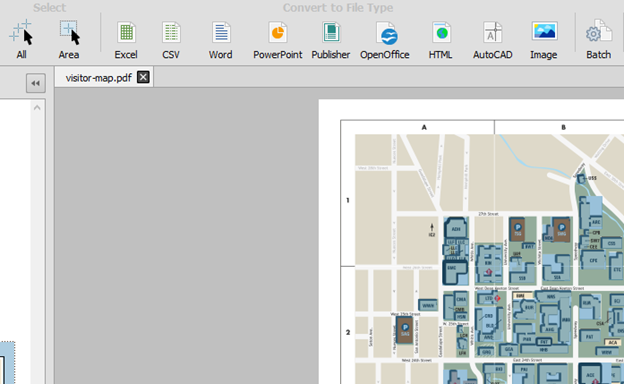
Task: Open the Batch conversion tool
Action: click(599, 39)
